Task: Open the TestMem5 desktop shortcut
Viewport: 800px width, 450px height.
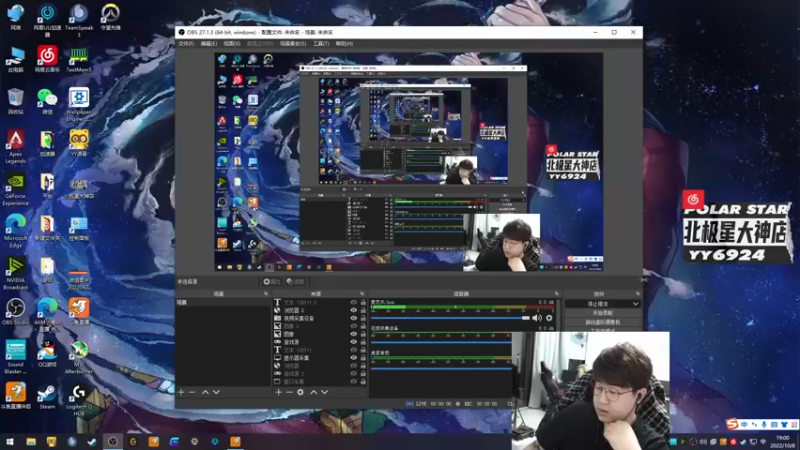Action: click(x=79, y=59)
